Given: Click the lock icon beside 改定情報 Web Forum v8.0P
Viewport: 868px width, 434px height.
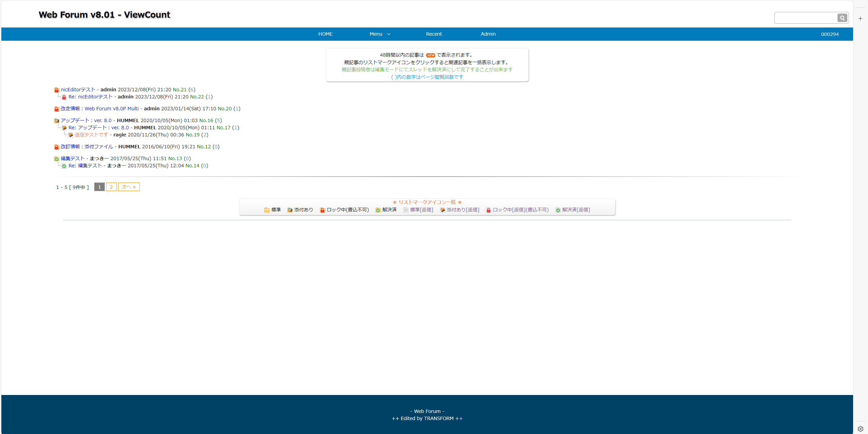Looking at the screenshot, I should (x=56, y=109).
